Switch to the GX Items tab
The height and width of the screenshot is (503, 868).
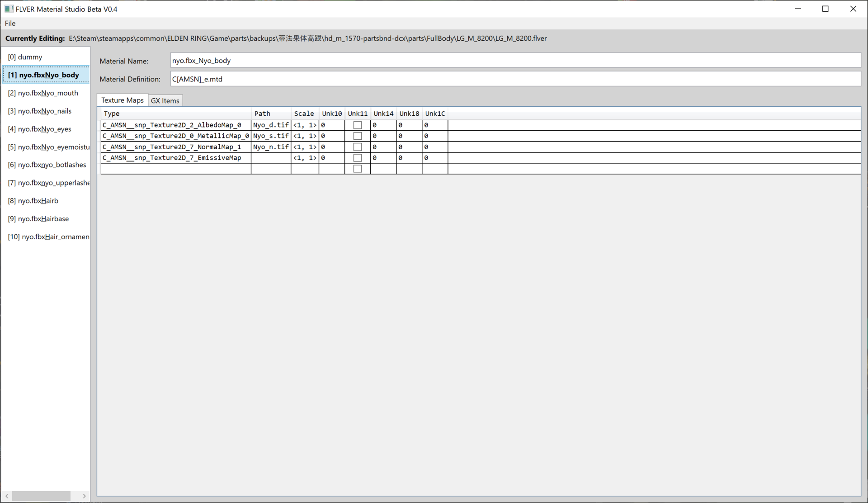tap(165, 100)
